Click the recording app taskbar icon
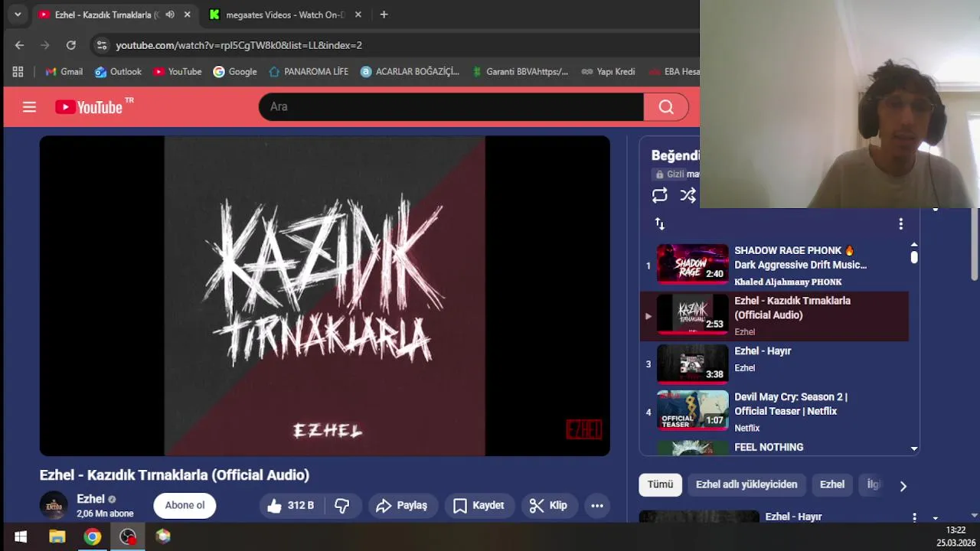Image resolution: width=980 pixels, height=551 pixels. (x=128, y=536)
